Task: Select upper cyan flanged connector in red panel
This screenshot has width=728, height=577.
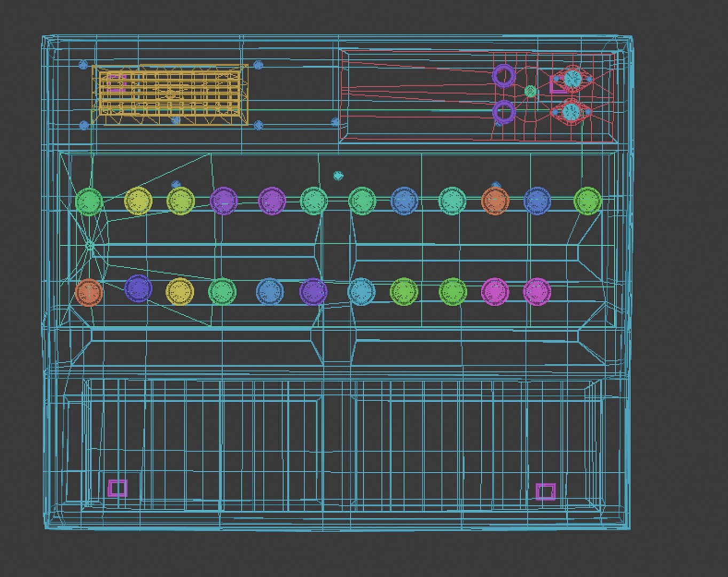Action: tap(572, 80)
